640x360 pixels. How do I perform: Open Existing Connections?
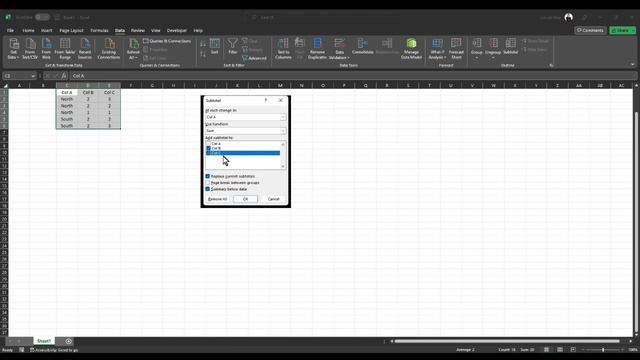pyautogui.click(x=109, y=49)
